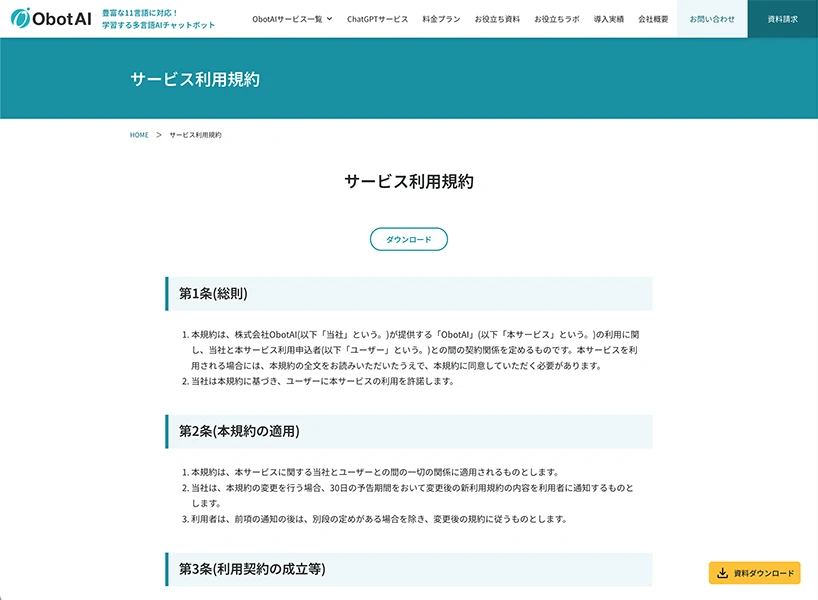Click サービス利用規約 in the breadcrumb trail
818x600 pixels.
(x=195, y=135)
